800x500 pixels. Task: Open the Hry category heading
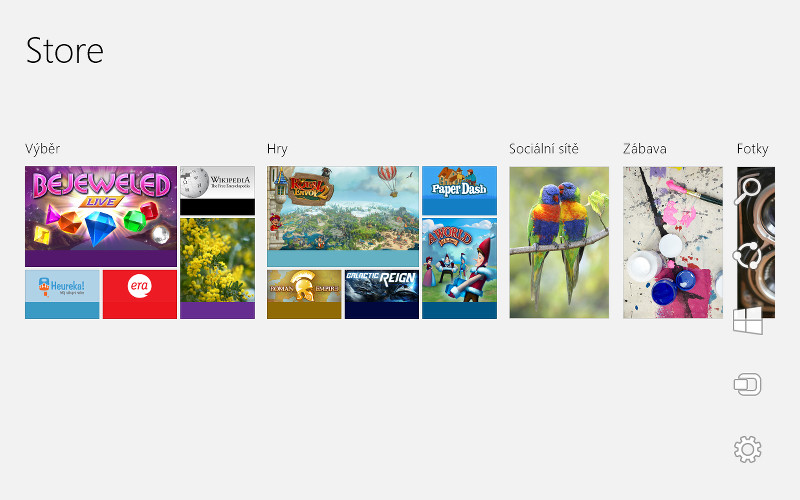pyautogui.click(x=278, y=149)
